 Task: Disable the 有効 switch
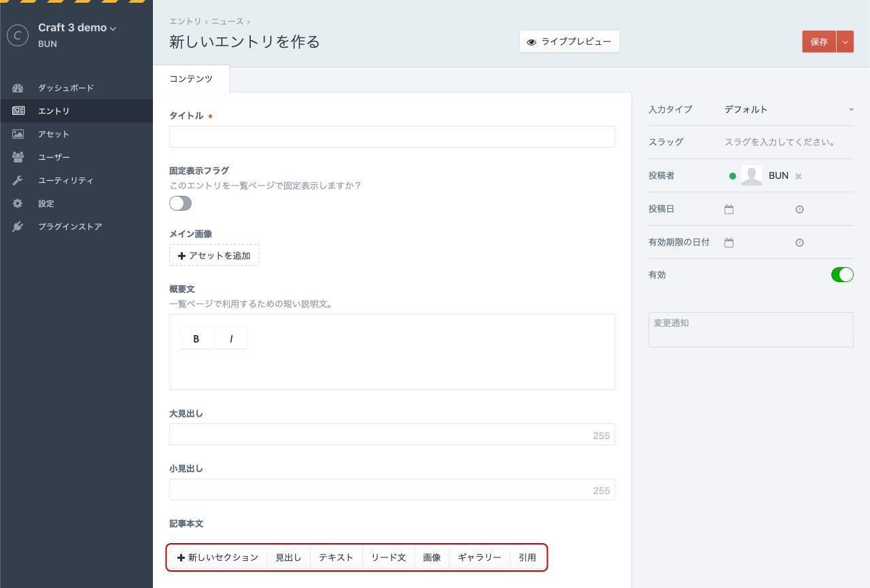pos(842,275)
